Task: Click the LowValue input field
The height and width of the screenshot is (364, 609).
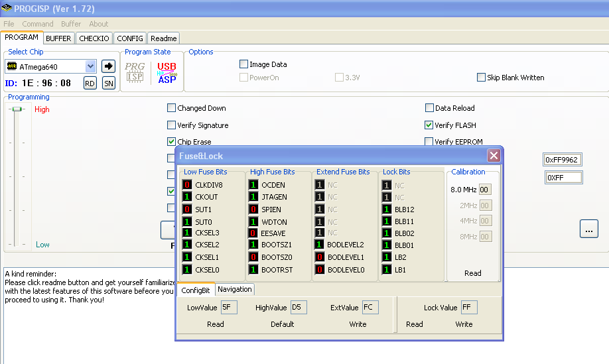Action: (x=229, y=308)
